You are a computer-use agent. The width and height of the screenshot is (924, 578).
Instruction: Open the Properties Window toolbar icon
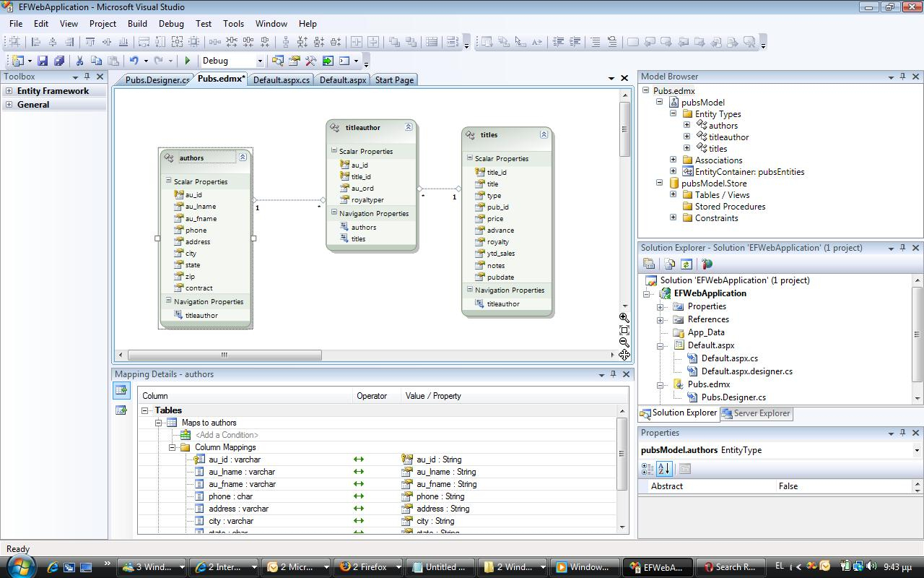pyautogui.click(x=295, y=61)
